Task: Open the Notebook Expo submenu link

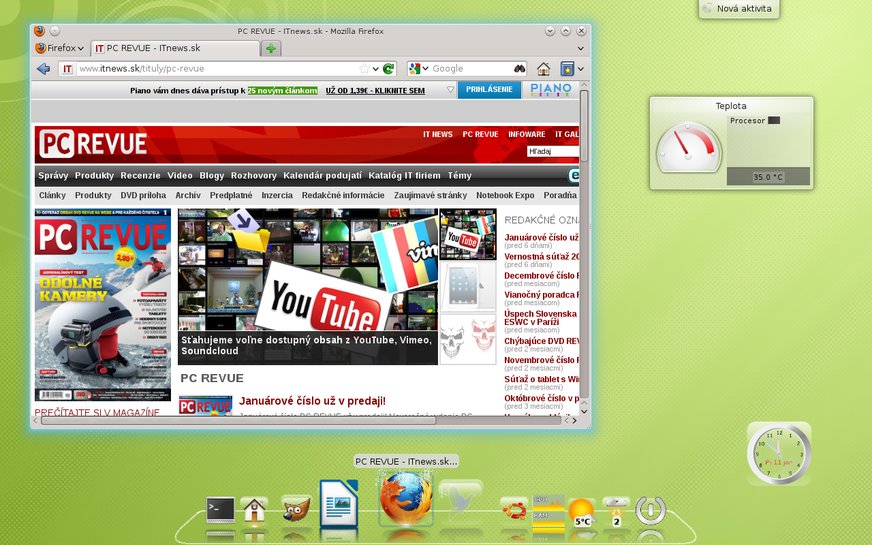Action: coord(505,195)
